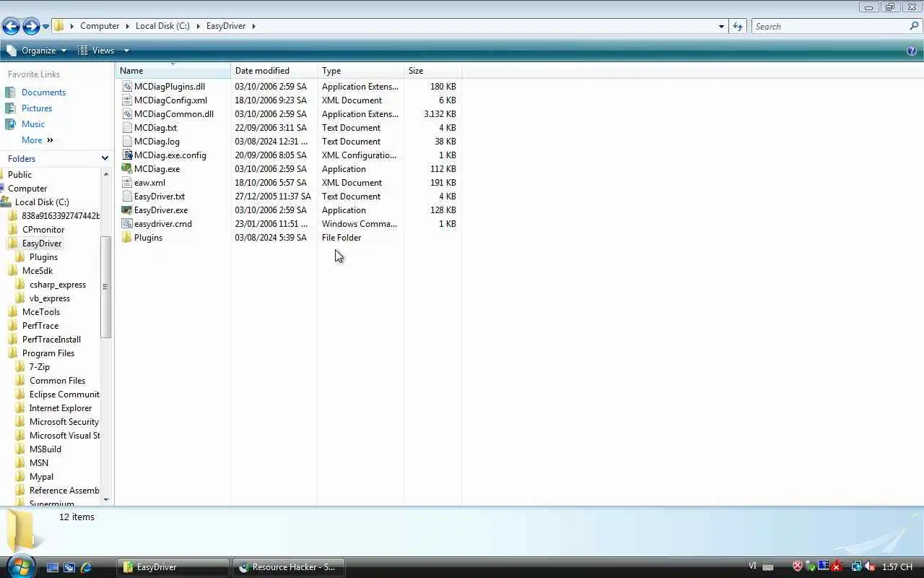Screen dimensions: 924x578
Task: Go back with the Back arrow button
Action: click(x=11, y=27)
